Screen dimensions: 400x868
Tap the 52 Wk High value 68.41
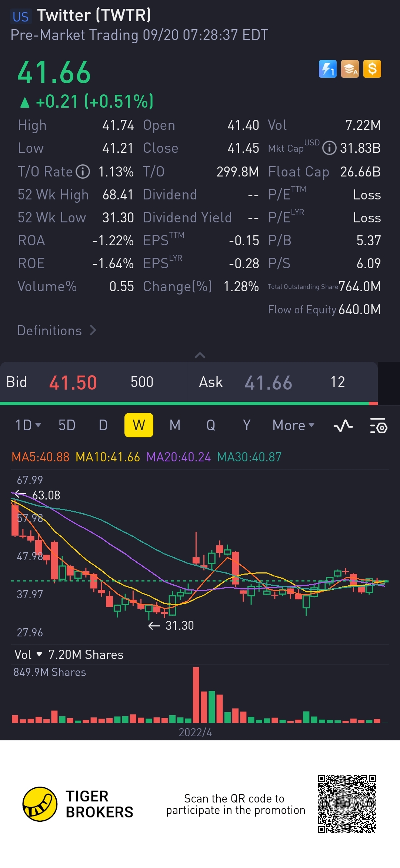coord(118,195)
